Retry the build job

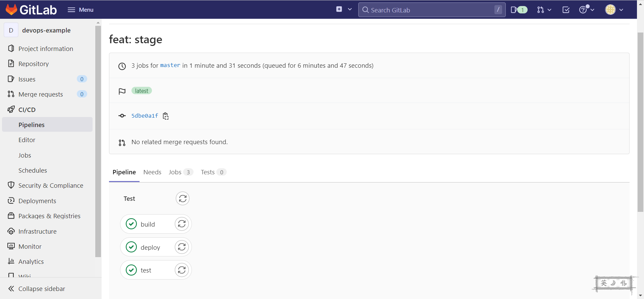point(182,224)
